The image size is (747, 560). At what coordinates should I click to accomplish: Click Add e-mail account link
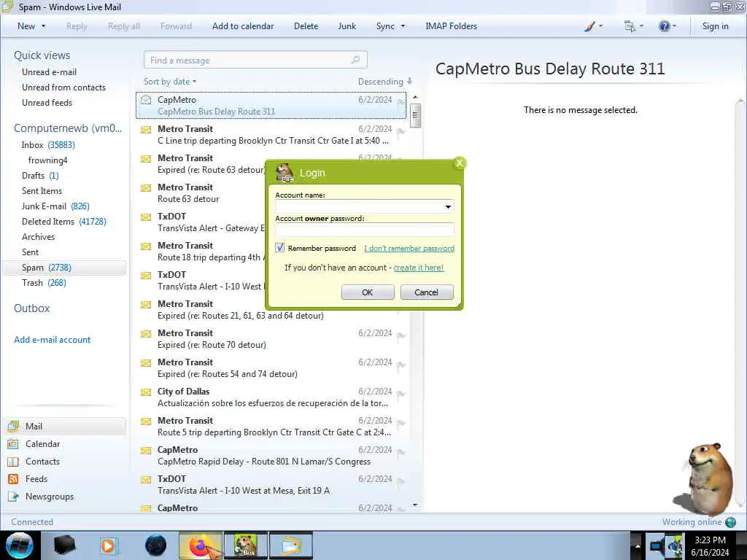[52, 340]
